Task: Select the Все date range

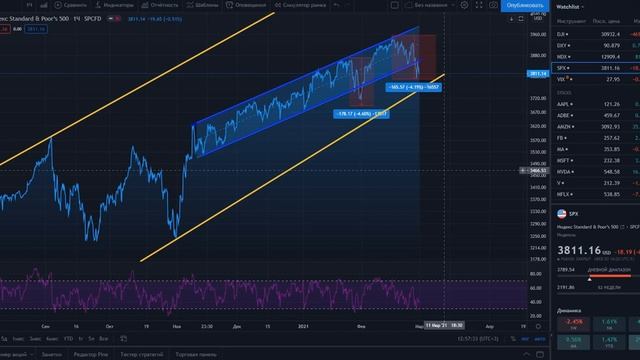Action: coord(104,339)
